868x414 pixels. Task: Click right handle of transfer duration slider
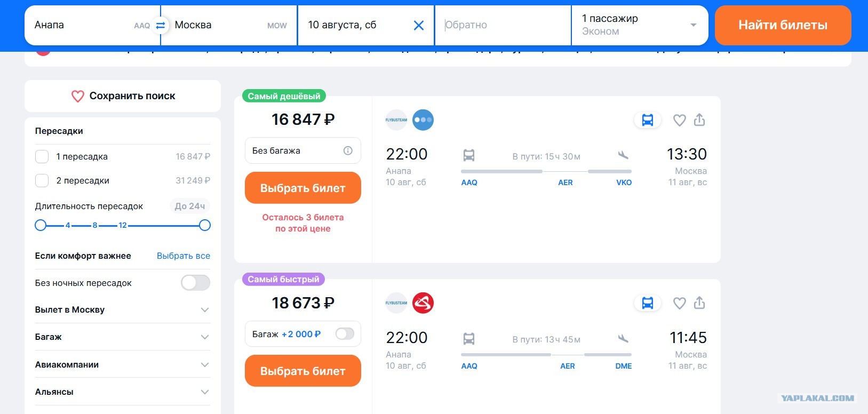click(x=205, y=225)
